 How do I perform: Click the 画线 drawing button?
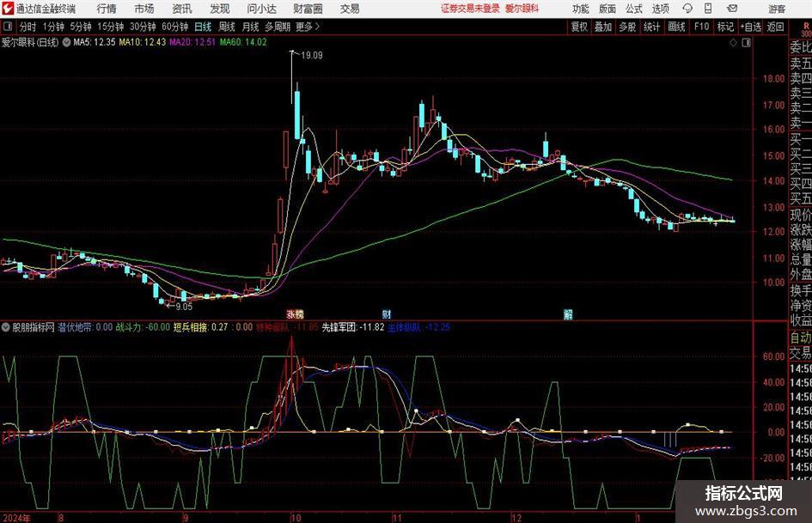click(676, 27)
